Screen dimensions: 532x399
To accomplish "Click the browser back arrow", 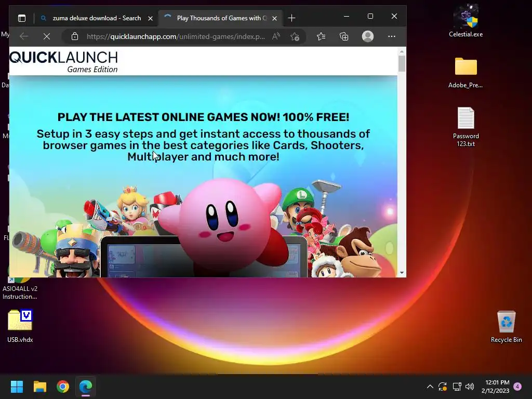I will 24,36.
